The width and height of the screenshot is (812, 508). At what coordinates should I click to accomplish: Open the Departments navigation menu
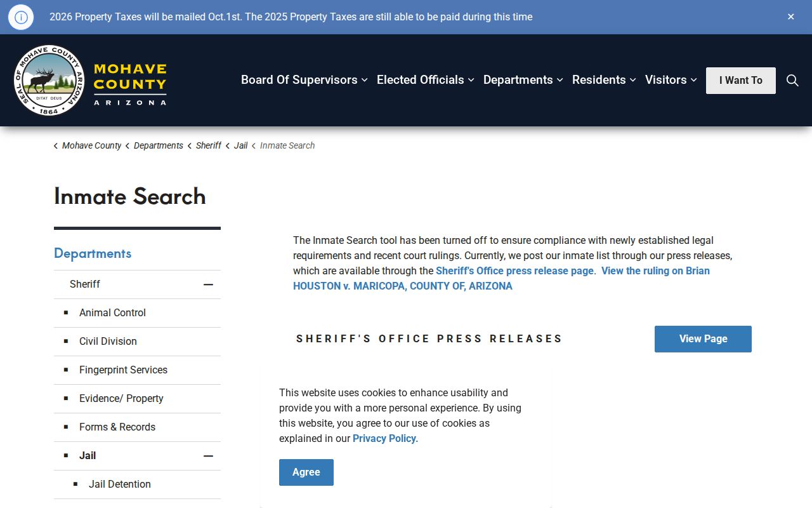[x=523, y=80]
